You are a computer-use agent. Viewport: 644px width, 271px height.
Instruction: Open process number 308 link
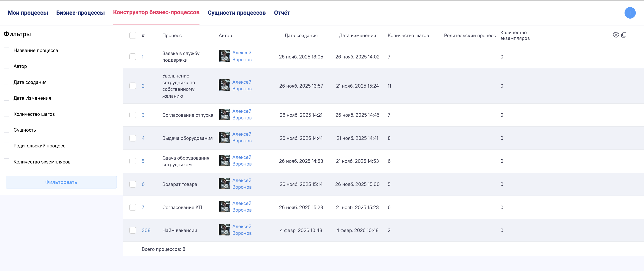tap(146, 230)
